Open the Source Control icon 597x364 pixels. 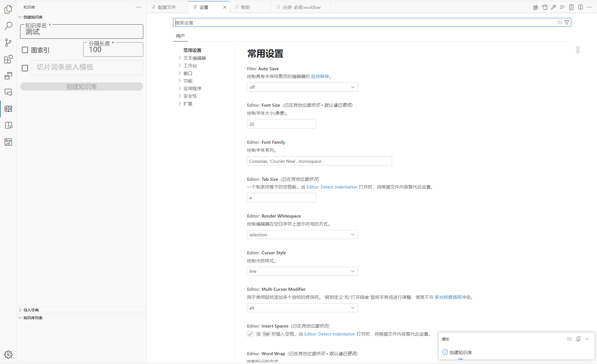[x=8, y=43]
